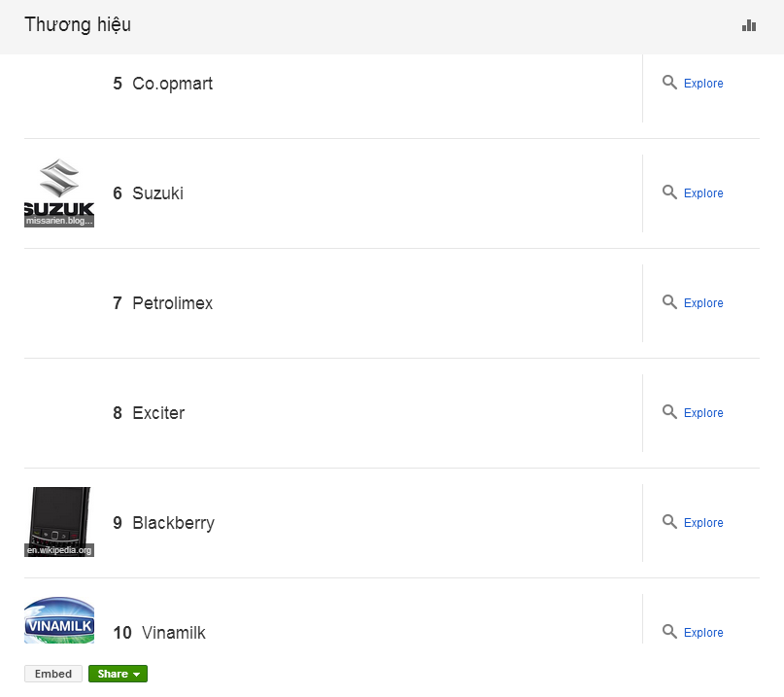Open the Share dropdown menu
The image size is (784, 697).
click(118, 674)
